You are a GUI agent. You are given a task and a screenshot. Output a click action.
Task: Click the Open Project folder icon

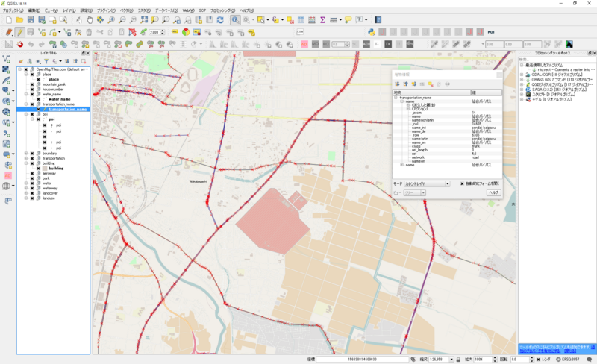(19, 20)
